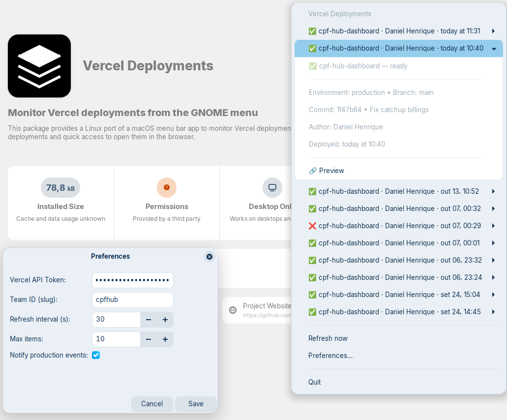Increase Max items using the plus stepper
The width and height of the screenshot is (507, 420).
(165, 339)
